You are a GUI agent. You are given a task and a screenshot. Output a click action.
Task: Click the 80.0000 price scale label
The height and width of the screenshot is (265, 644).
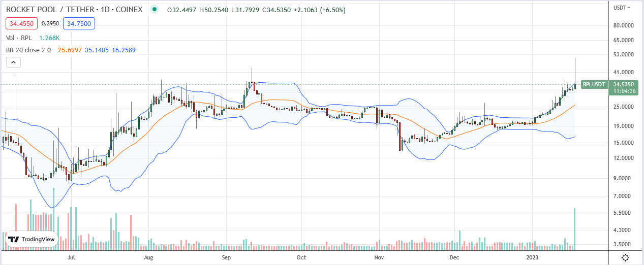click(623, 25)
